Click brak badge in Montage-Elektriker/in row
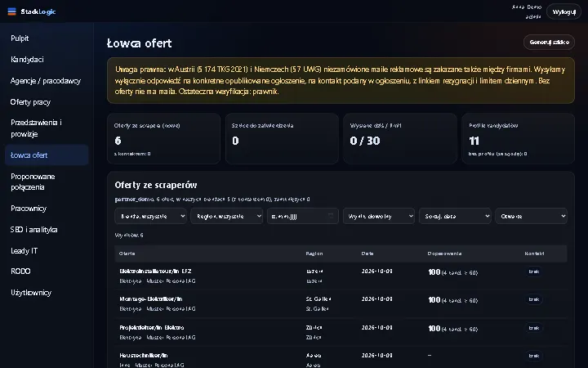588x368 pixels. [534, 299]
